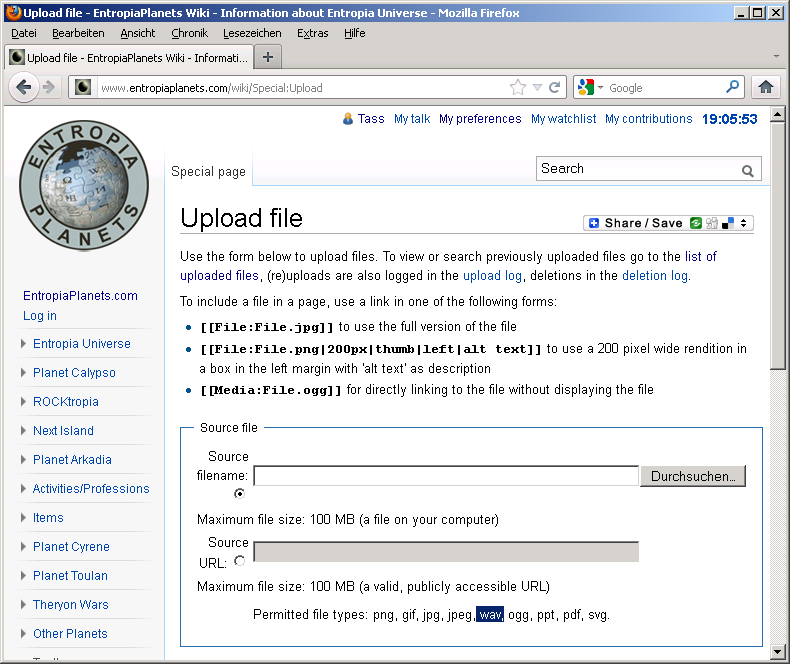Click the browser back arrow button
Screen dimensions: 790x664
[24, 87]
